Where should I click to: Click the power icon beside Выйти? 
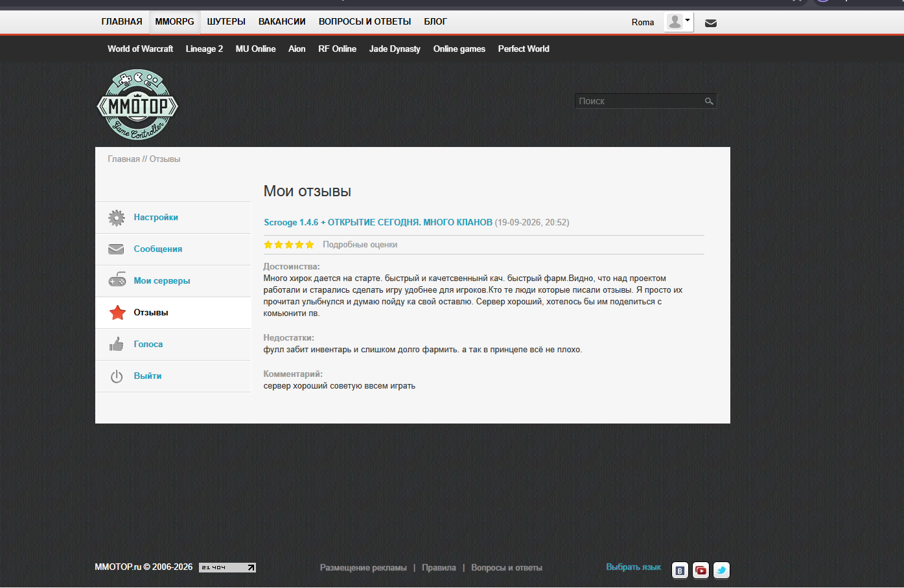tap(117, 376)
